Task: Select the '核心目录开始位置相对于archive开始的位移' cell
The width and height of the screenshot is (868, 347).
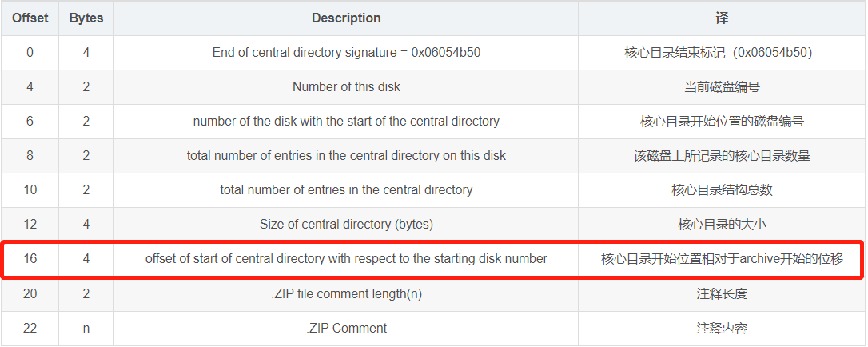Action: [x=722, y=259]
